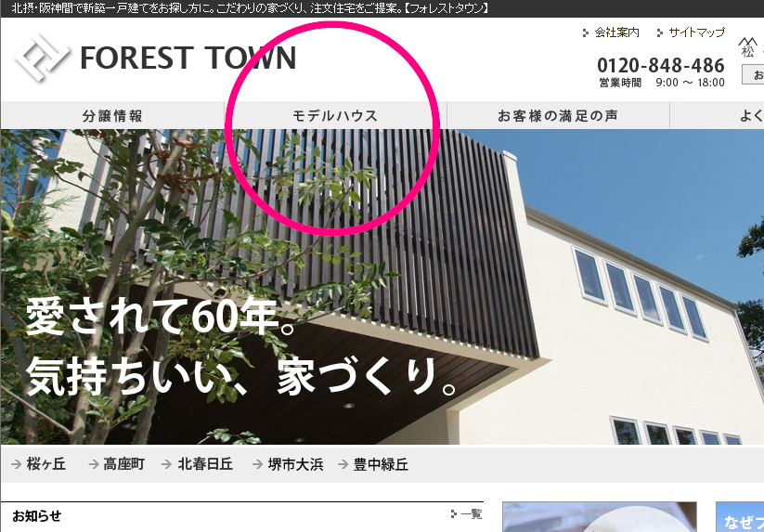The height and width of the screenshot is (532, 764).
Task: Click the 営業時間 9:00 ~ 18:00 text
Action: (662, 83)
